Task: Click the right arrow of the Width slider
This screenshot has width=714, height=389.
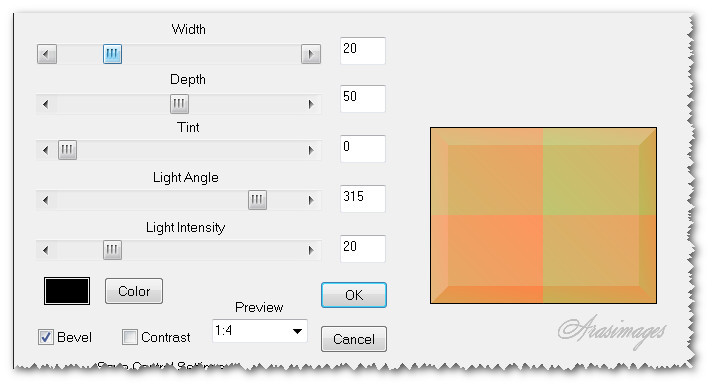Action: click(311, 54)
